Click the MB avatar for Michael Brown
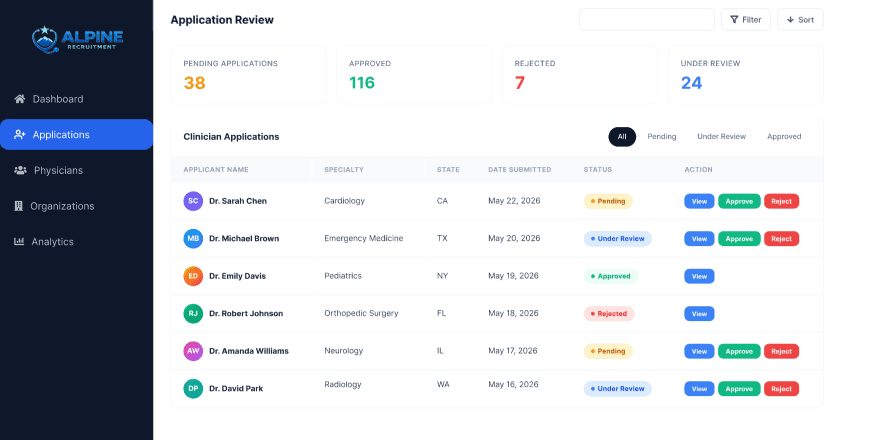The width and height of the screenshot is (883, 440). 193,238
